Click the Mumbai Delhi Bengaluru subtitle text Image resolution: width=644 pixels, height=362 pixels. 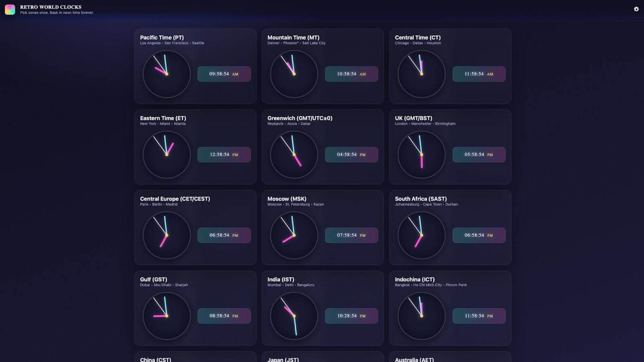291,285
